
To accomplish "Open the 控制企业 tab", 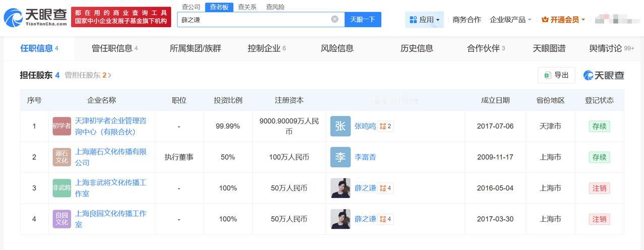I will (267, 48).
